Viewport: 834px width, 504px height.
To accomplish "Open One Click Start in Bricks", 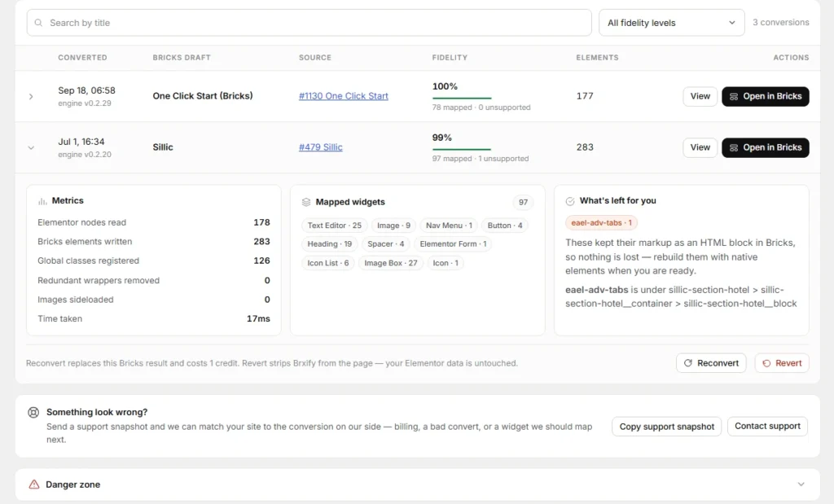I will coord(765,96).
